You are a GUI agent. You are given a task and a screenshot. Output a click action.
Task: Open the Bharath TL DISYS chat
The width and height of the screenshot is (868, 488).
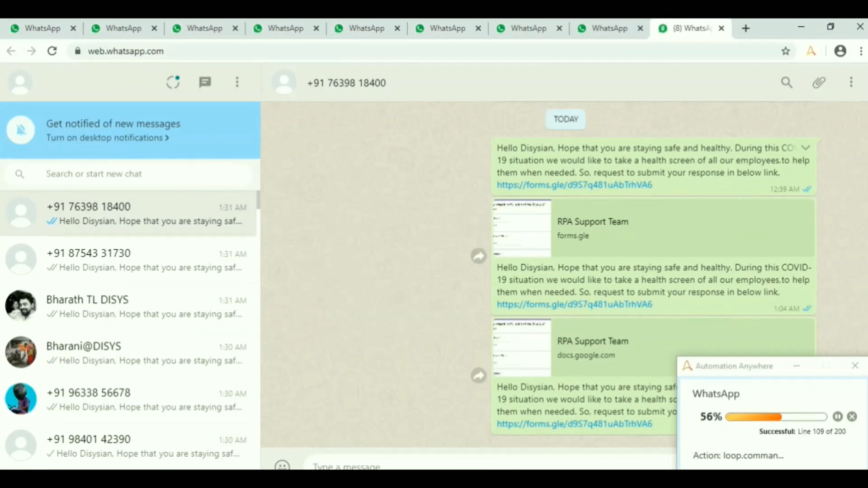130,306
